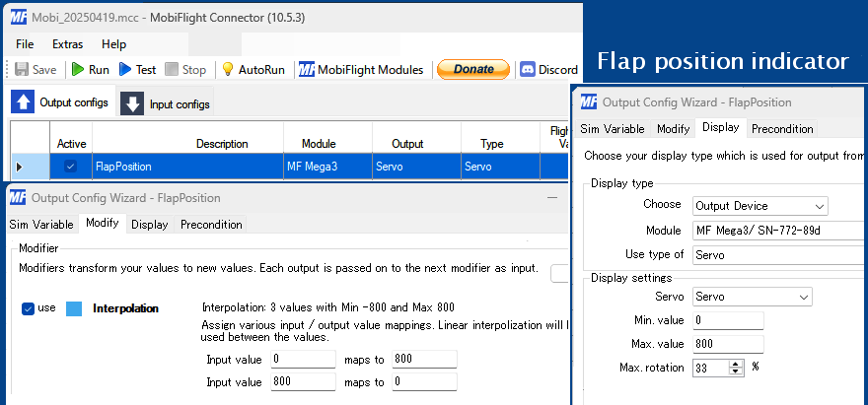This screenshot has width=868, height=405.
Task: Toggle AutoRun lightbulb icon
Action: click(227, 69)
